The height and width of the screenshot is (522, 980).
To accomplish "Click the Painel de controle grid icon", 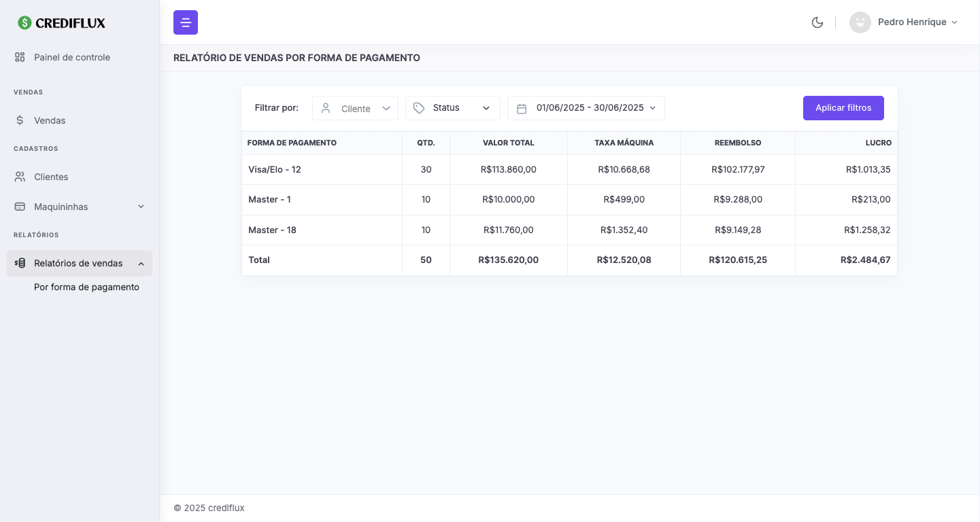I will coord(20,57).
